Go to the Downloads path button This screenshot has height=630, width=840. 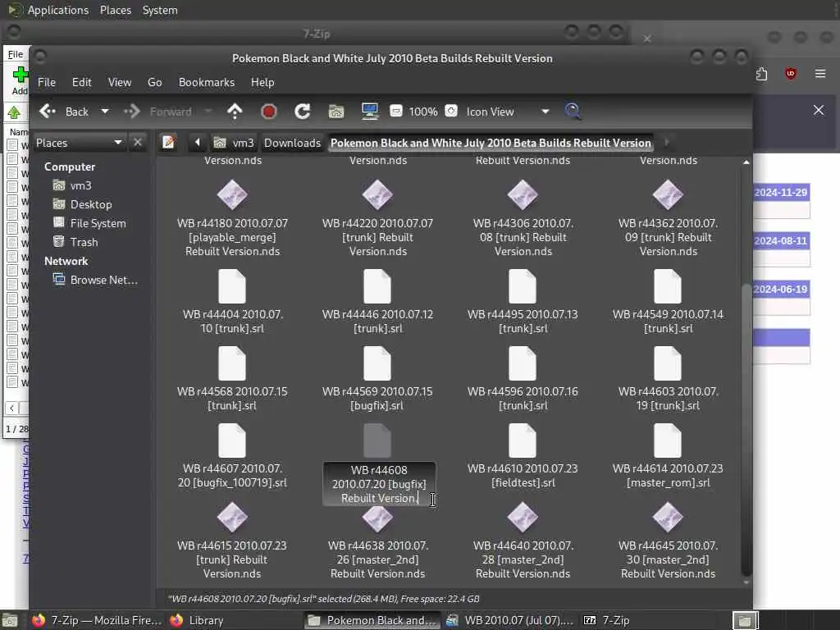point(292,143)
